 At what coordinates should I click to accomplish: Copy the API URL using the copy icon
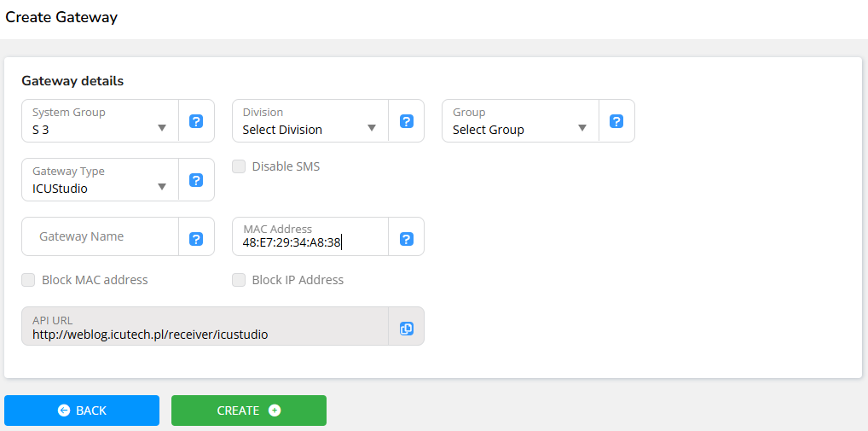point(407,329)
